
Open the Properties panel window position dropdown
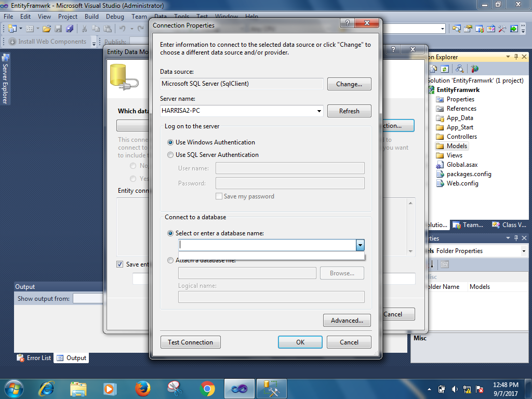tap(508, 238)
